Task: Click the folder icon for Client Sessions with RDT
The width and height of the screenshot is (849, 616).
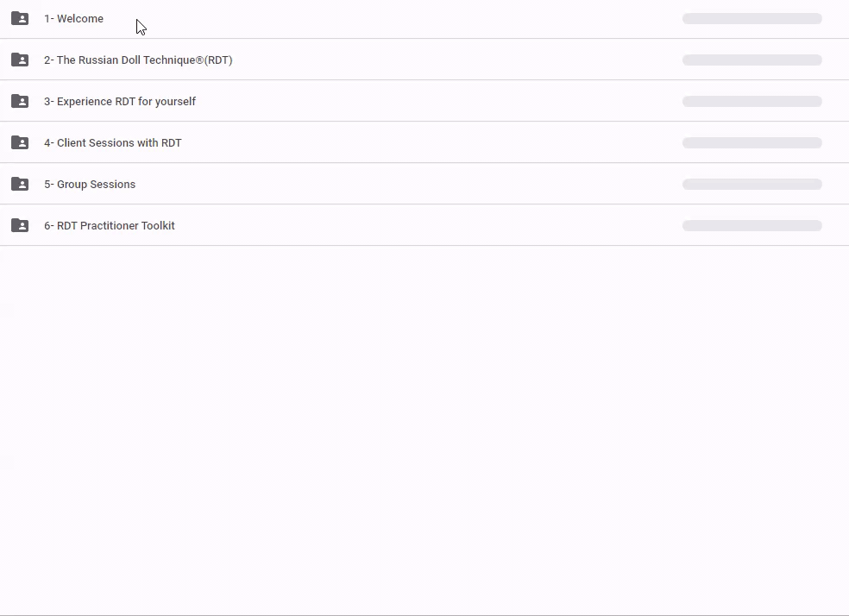Action: point(20,142)
